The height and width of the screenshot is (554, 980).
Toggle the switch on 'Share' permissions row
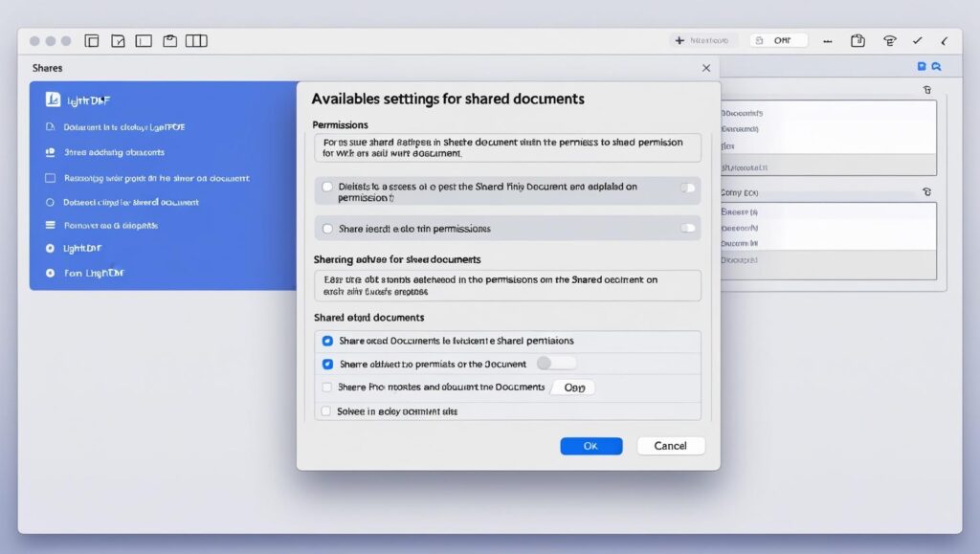point(687,229)
